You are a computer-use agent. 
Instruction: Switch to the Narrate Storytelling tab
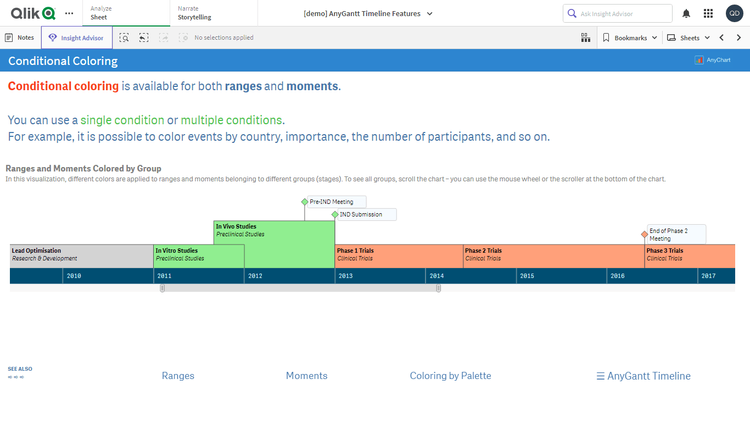tap(208, 13)
